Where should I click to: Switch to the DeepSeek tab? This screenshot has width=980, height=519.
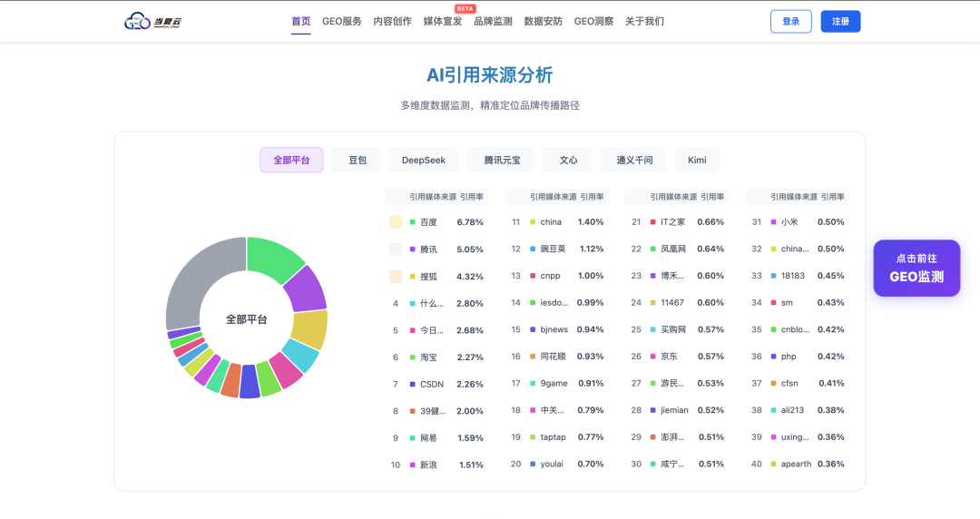tap(424, 160)
